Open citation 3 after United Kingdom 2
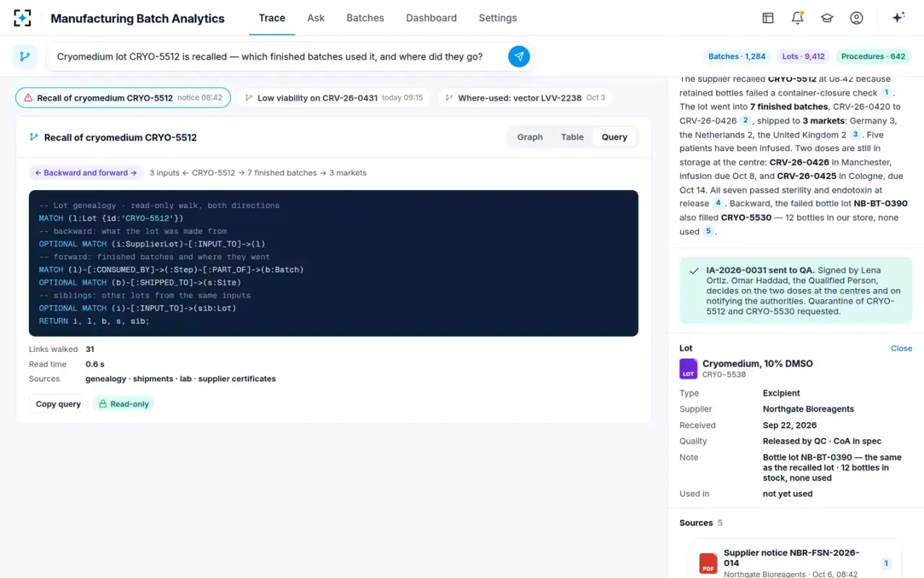This screenshot has height=578, width=924. click(855, 134)
